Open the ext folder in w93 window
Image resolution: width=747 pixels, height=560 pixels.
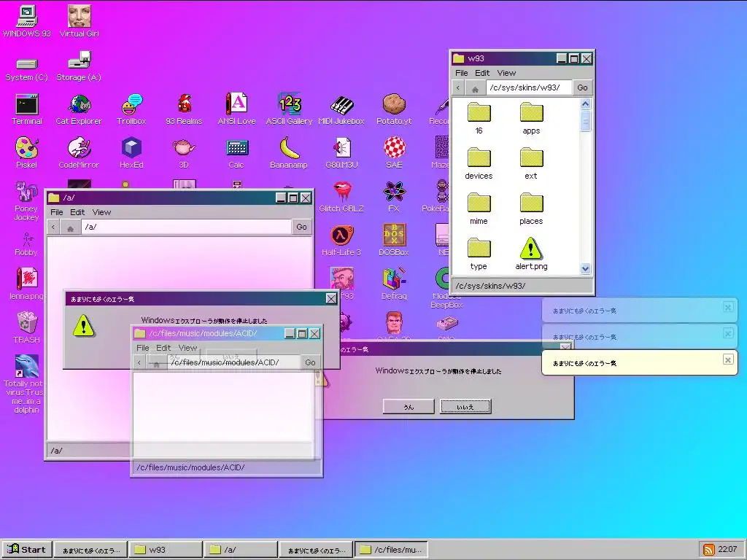point(531,164)
